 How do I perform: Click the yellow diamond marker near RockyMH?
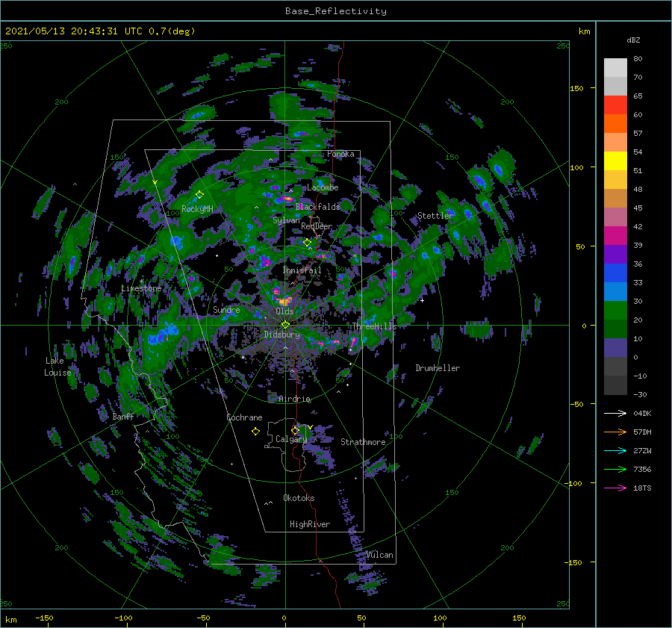[x=199, y=195]
